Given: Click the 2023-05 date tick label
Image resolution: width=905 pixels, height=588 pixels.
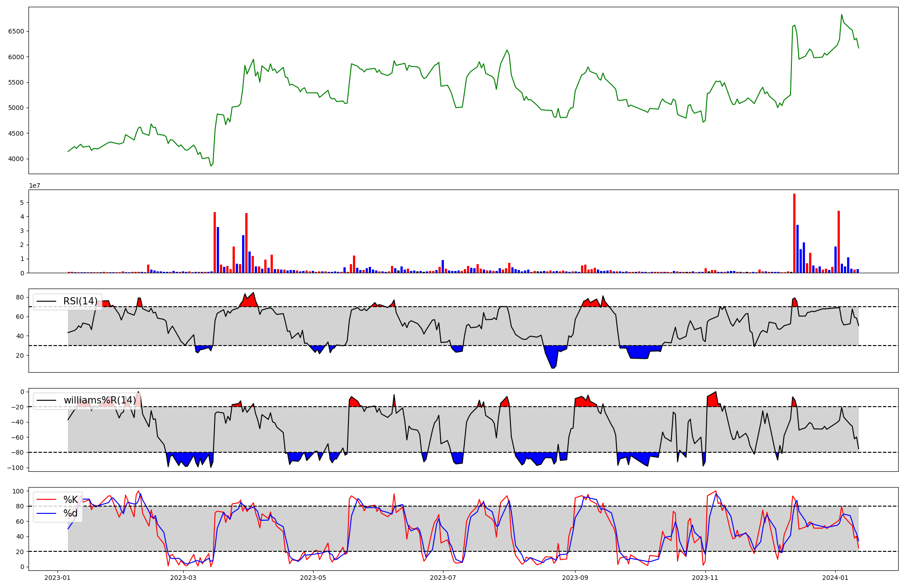Looking at the screenshot, I should (x=313, y=578).
